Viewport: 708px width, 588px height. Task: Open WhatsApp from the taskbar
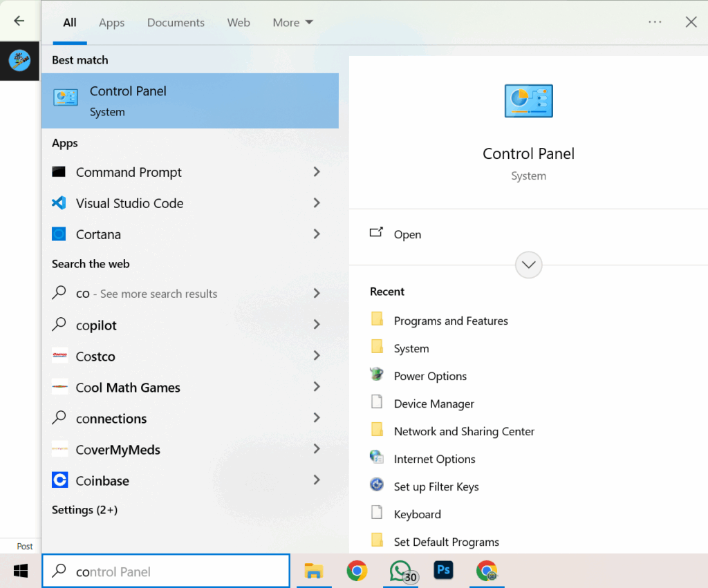(x=400, y=571)
